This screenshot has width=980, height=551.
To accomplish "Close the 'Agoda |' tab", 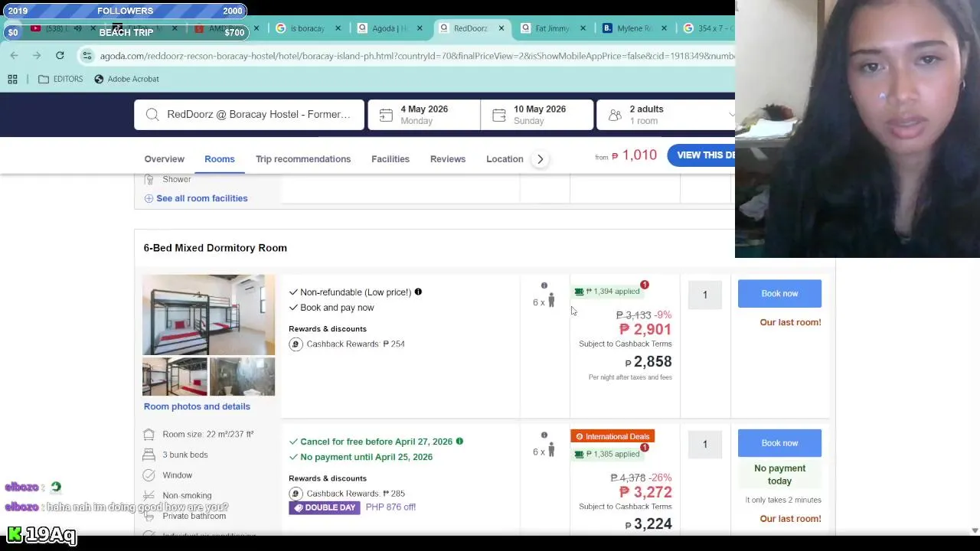I will click(420, 28).
